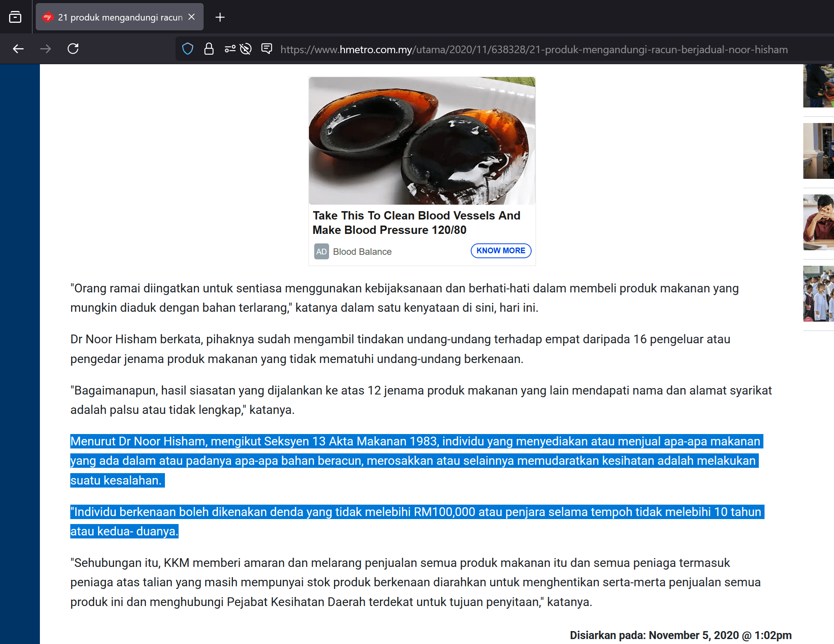Viewport: 834px width, 644px height.
Task: View site security lock information
Action: (209, 49)
